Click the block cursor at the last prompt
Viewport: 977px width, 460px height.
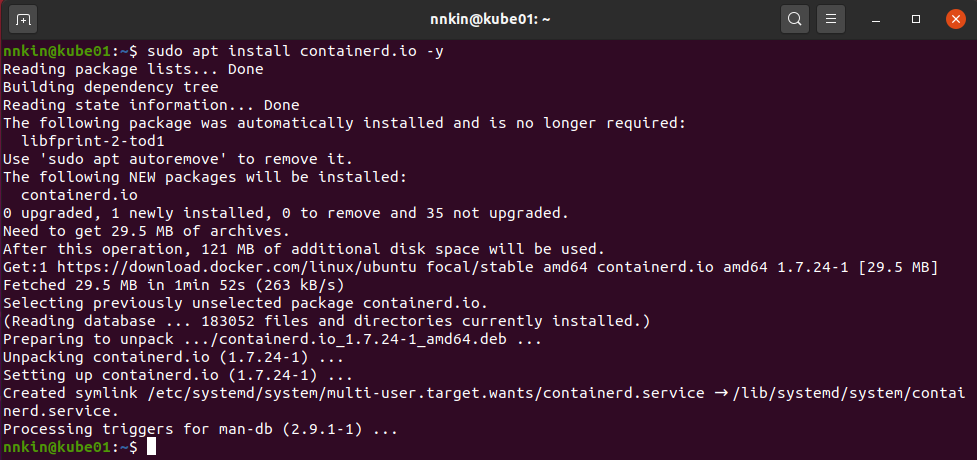point(152,447)
